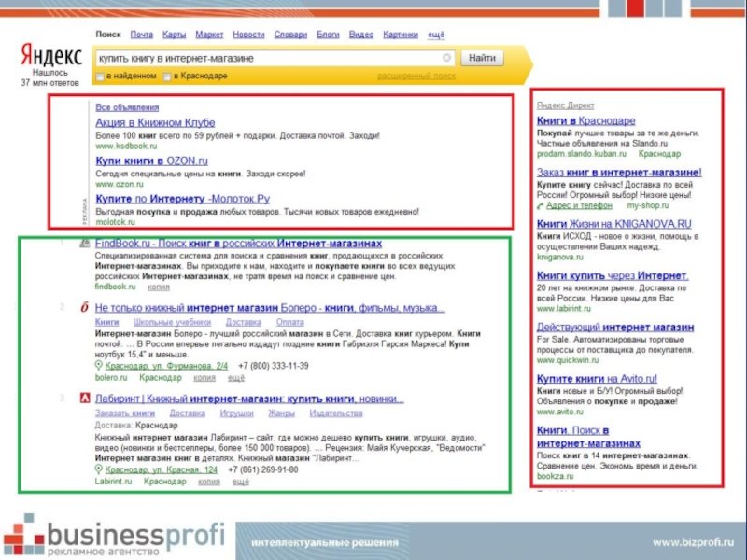This screenshot has height=560, width=747.
Task: Click the Bolero red favicon icon
Action: coord(84,308)
